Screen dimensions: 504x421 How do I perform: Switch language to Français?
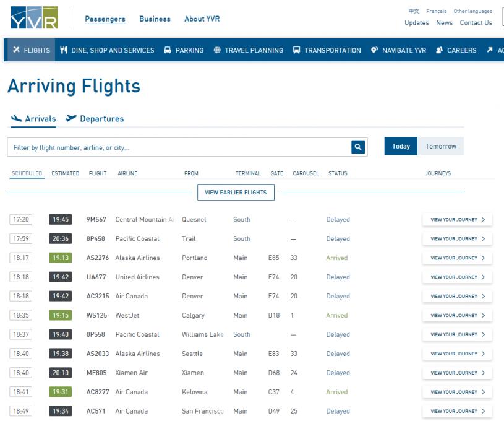point(436,11)
